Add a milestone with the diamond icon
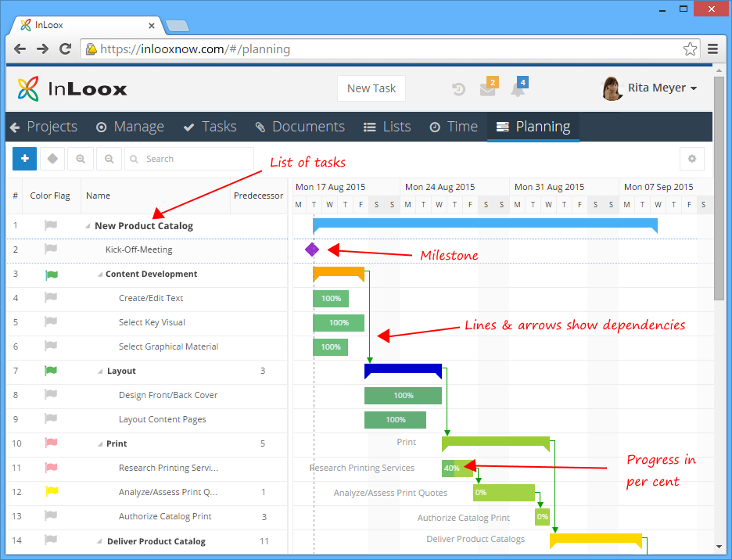 [x=52, y=159]
